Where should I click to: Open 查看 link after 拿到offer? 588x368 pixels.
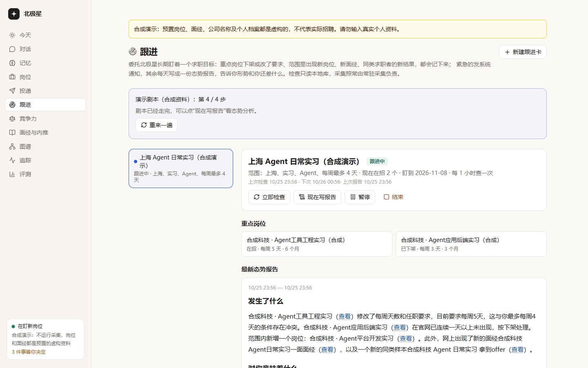[517, 350]
